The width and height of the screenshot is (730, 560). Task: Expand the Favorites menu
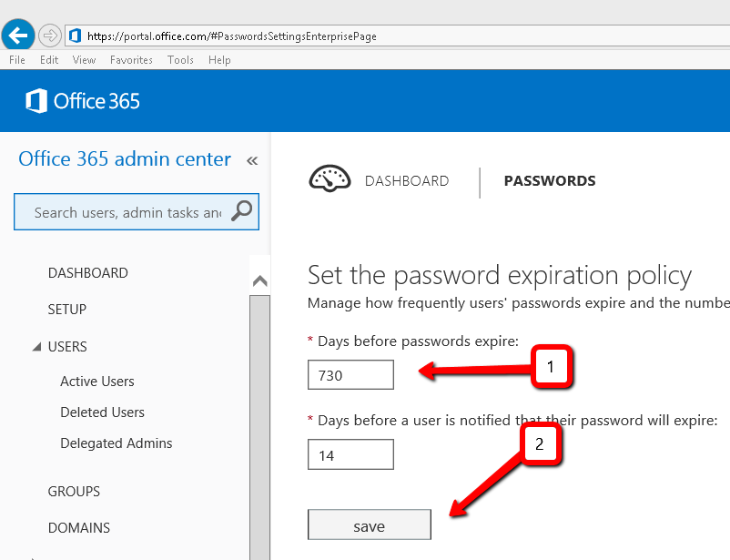click(131, 59)
